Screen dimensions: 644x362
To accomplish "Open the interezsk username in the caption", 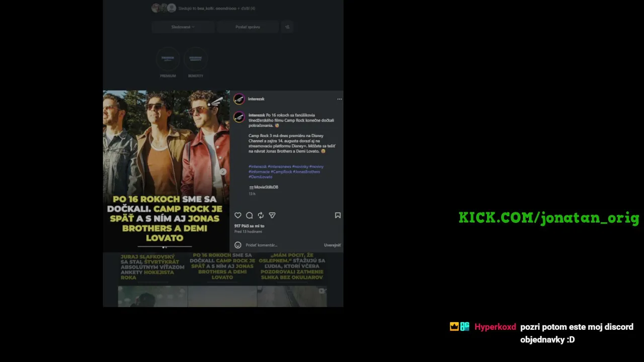I will (257, 115).
